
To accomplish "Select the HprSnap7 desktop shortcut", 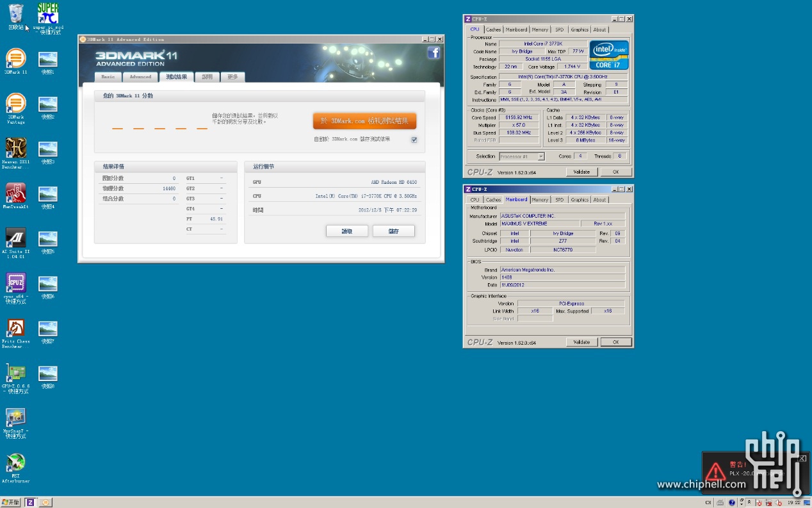I will click(x=16, y=423).
